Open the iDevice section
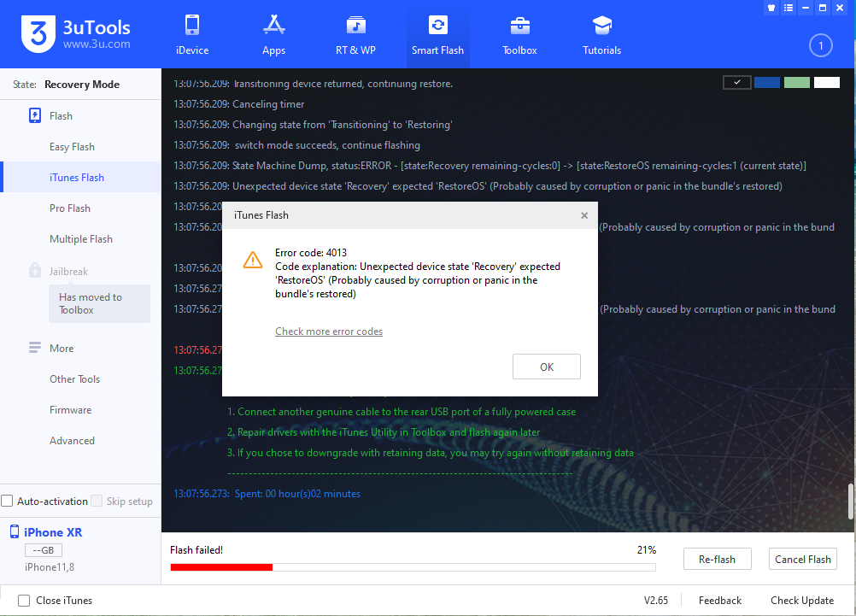 coord(192,35)
